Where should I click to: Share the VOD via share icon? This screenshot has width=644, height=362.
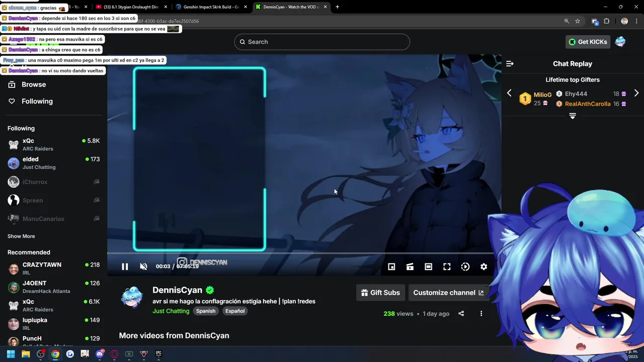pyautogui.click(x=461, y=314)
